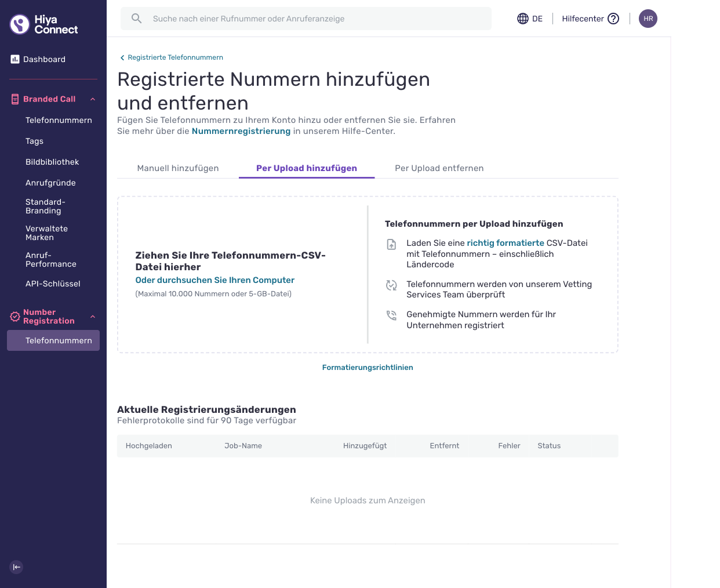Focus the Rufnummer search field

coord(306,19)
